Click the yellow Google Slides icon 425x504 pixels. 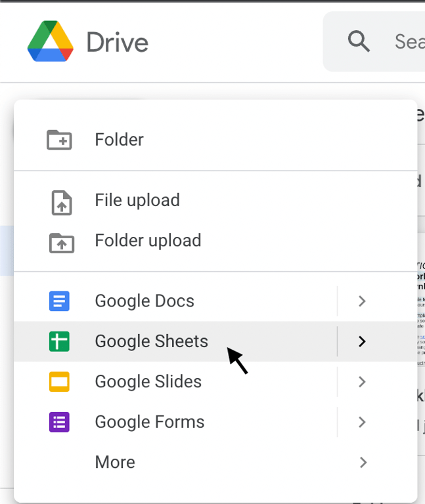(59, 382)
